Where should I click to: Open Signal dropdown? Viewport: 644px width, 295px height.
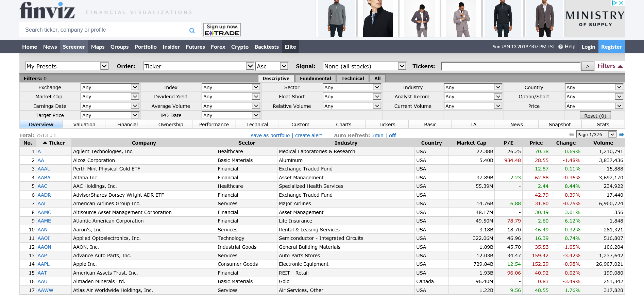(x=365, y=66)
